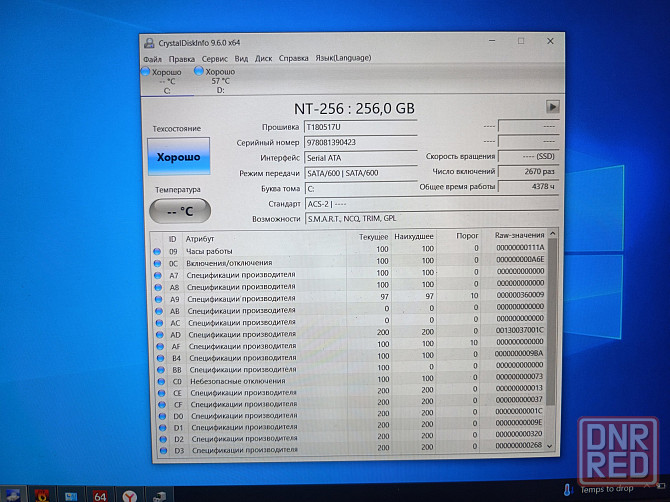Open the Диск menu
Image resolution: width=670 pixels, height=502 pixels.
[263, 58]
